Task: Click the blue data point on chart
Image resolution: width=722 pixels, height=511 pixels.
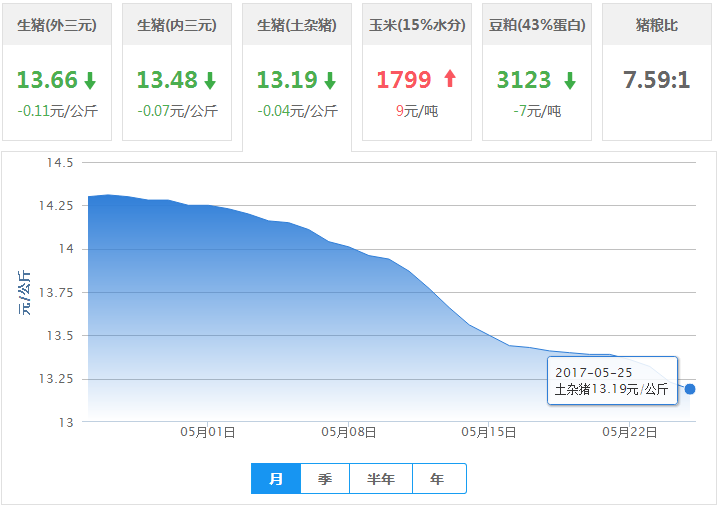Action: pyautogui.click(x=690, y=389)
